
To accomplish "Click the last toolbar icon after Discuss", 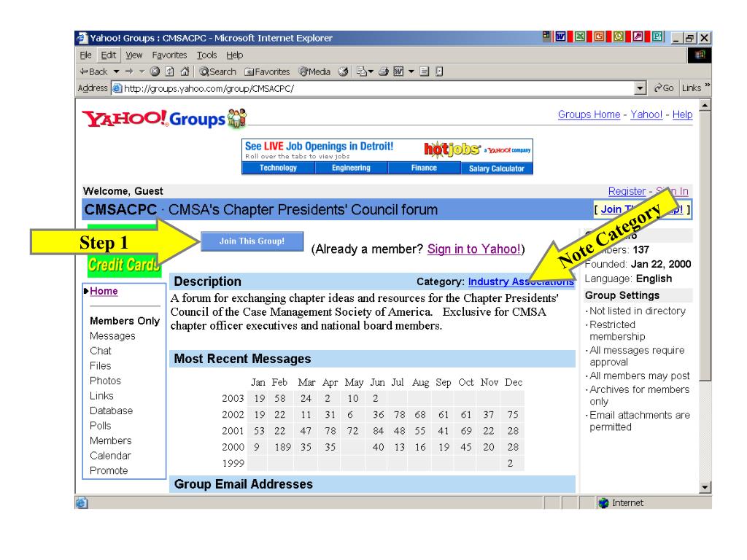I will (x=439, y=71).
